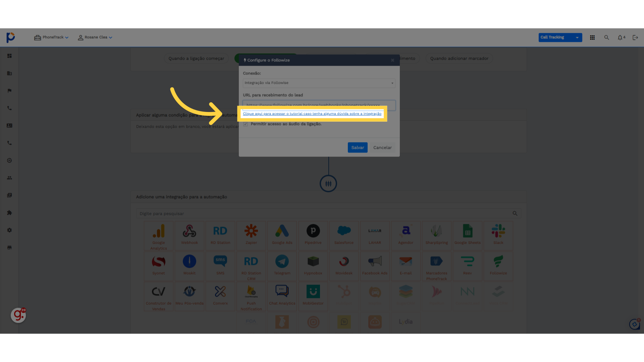
Task: Click the magnifier in integration search
Action: click(x=515, y=214)
